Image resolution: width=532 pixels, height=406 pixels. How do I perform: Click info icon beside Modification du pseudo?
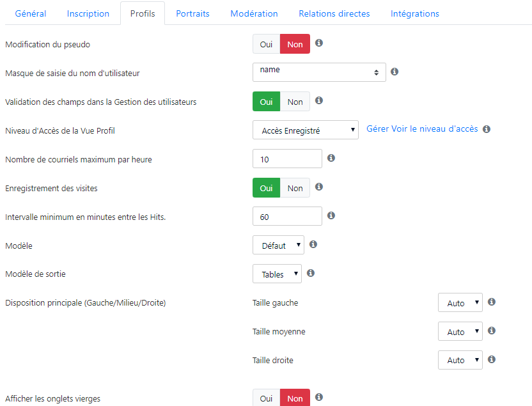coord(319,43)
